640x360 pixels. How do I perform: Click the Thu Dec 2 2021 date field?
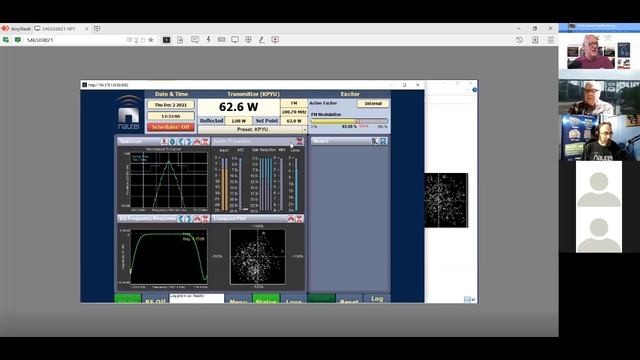tap(171, 105)
